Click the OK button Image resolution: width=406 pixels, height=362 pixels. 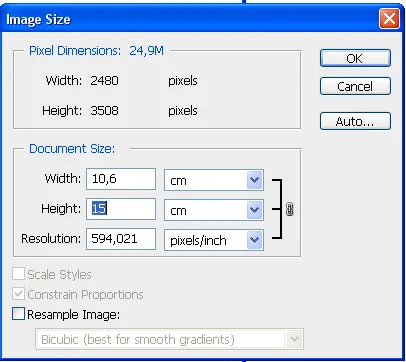(x=355, y=58)
